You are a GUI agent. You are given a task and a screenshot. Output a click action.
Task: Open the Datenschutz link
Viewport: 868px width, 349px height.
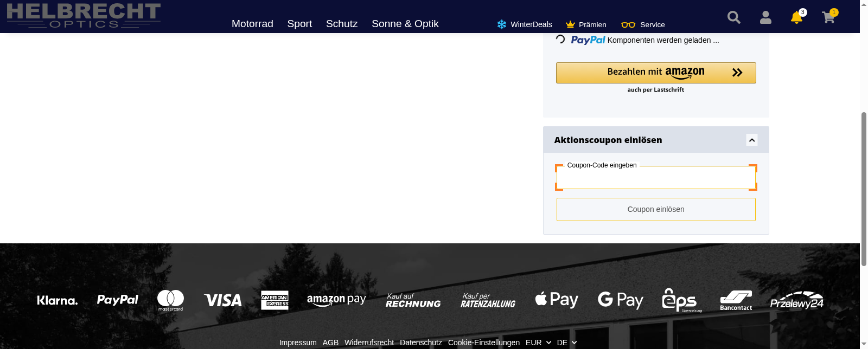421,342
